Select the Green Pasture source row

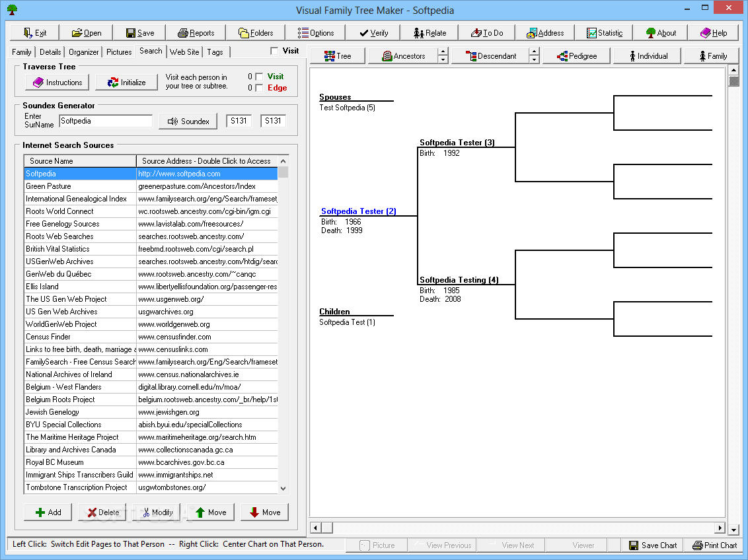tap(151, 186)
